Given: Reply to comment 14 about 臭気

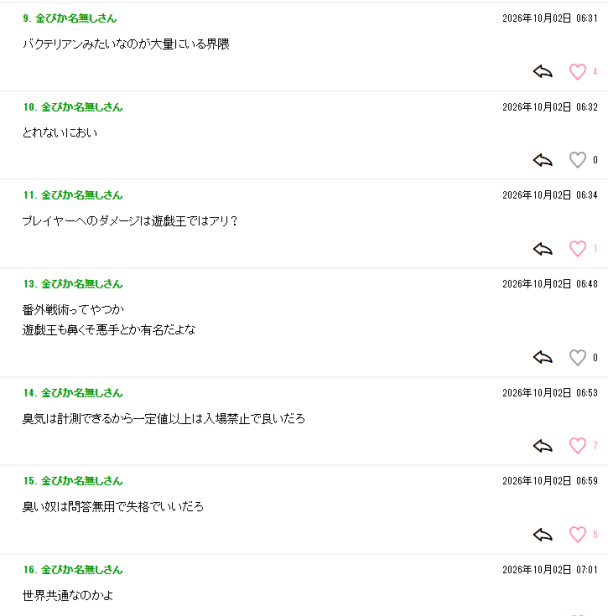Looking at the screenshot, I should coord(543,446).
